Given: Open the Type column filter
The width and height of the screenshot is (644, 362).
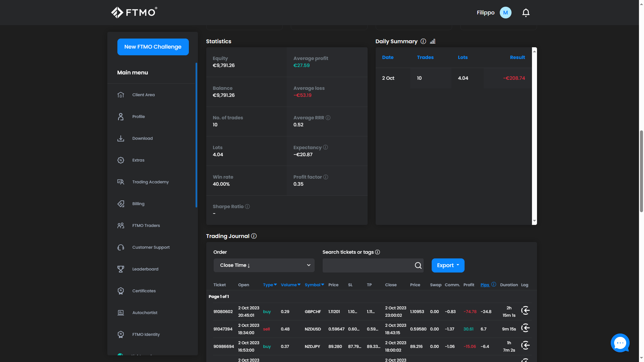Looking at the screenshot, I should pyautogui.click(x=270, y=285).
